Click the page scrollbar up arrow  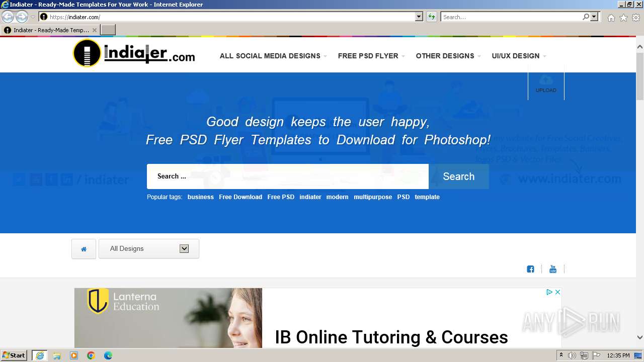[639, 47]
